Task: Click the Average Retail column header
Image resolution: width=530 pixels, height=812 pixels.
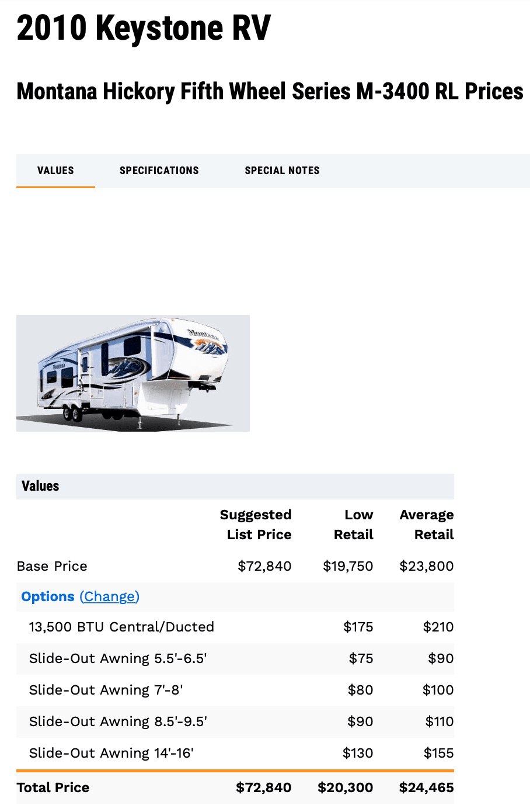Action: tap(427, 525)
